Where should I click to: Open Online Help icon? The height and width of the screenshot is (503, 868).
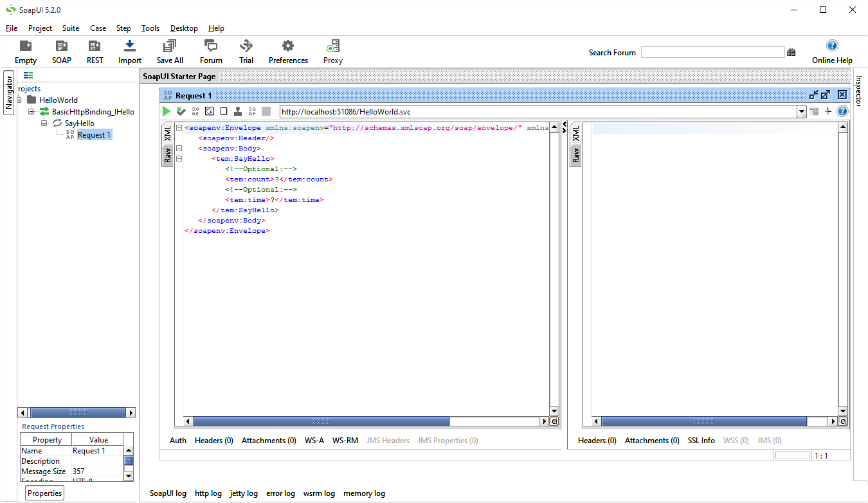(832, 51)
